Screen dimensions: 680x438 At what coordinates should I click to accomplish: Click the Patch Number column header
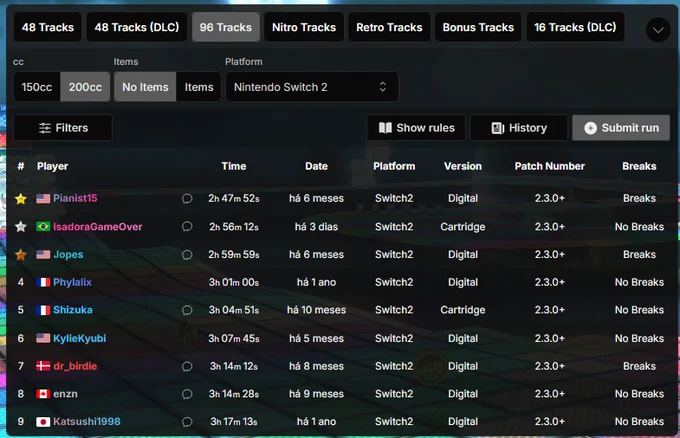coord(549,166)
